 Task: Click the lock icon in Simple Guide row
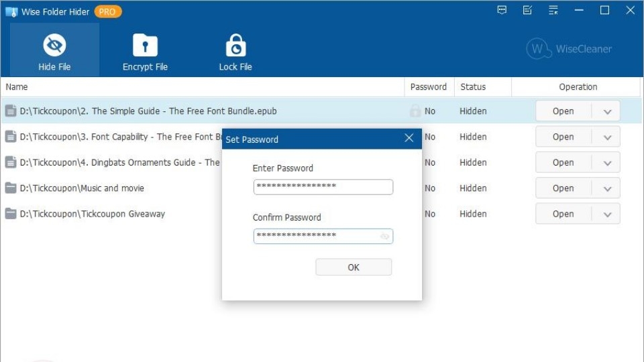pyautogui.click(x=415, y=111)
